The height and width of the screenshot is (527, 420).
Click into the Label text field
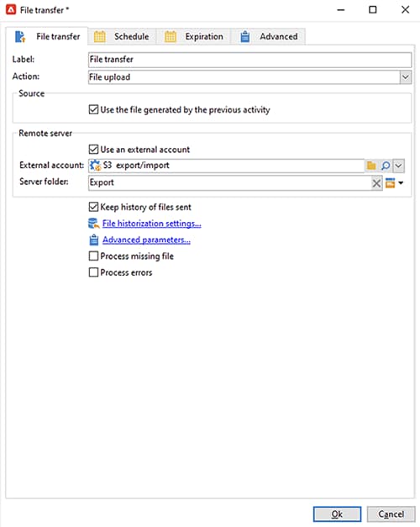tap(249, 60)
